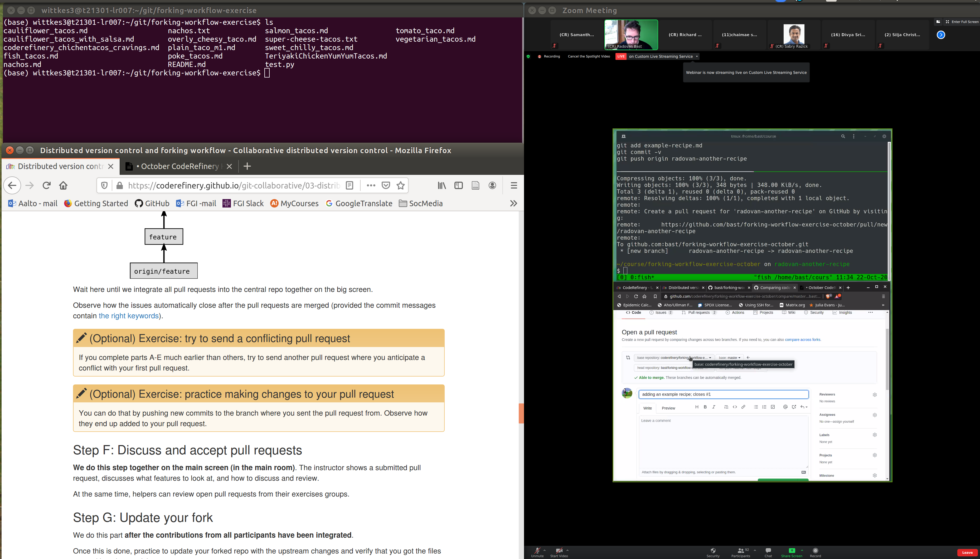Open the Firefox account icon
The width and height of the screenshot is (980, 559).
492,185
